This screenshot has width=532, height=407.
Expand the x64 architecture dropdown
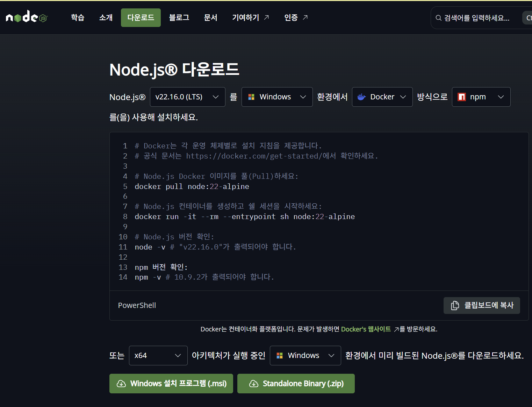point(158,356)
